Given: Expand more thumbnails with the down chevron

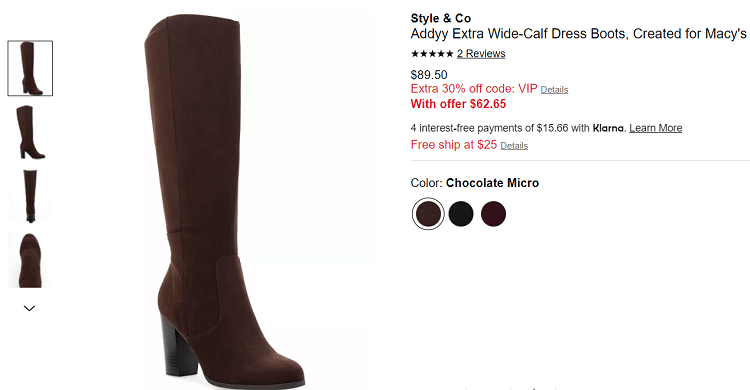Looking at the screenshot, I should pyautogui.click(x=30, y=308).
